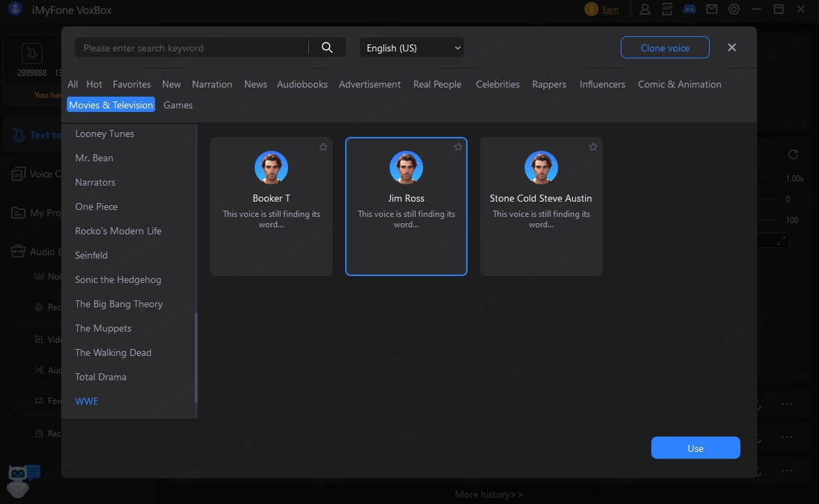
Task: Switch to Celebrities tab
Action: (x=498, y=84)
